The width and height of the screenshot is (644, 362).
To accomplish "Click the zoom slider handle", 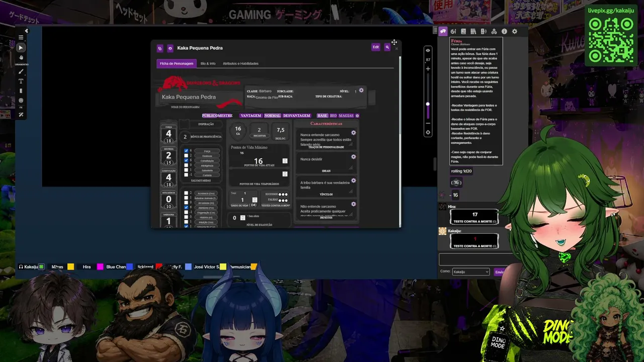I will tap(428, 104).
